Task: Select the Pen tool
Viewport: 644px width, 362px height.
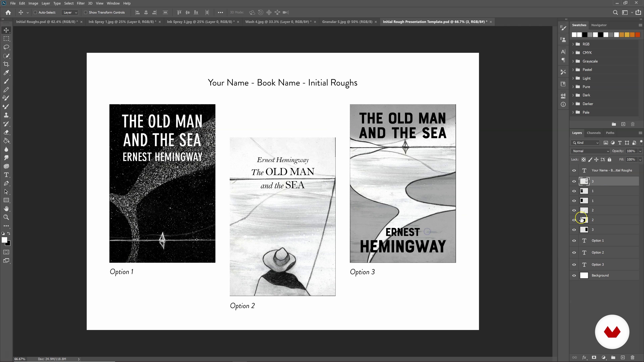Action: (x=6, y=183)
